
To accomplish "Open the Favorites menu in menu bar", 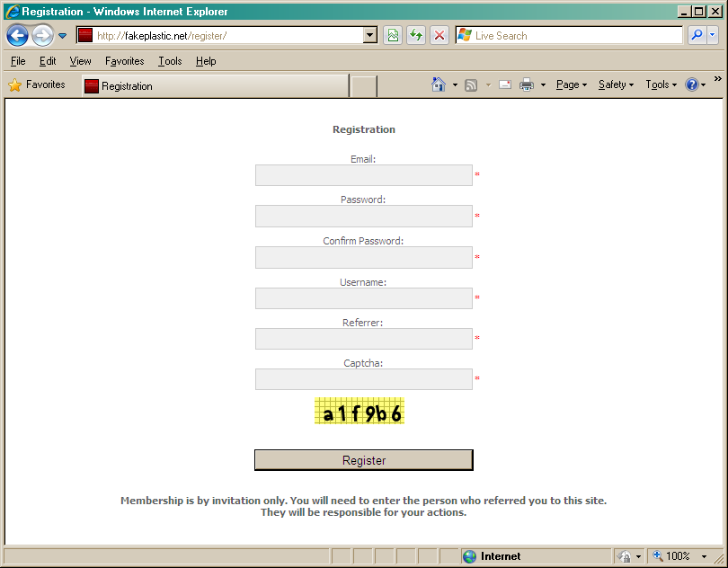I will click(124, 61).
